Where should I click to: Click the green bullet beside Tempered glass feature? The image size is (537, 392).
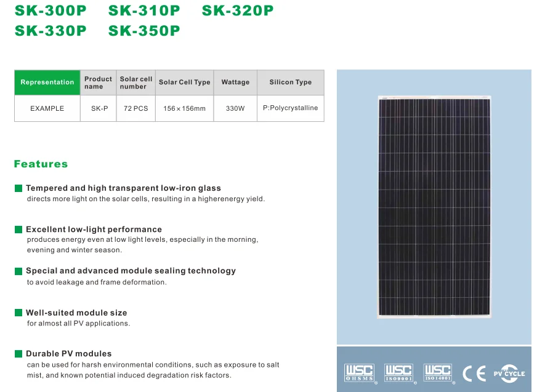click(18, 188)
